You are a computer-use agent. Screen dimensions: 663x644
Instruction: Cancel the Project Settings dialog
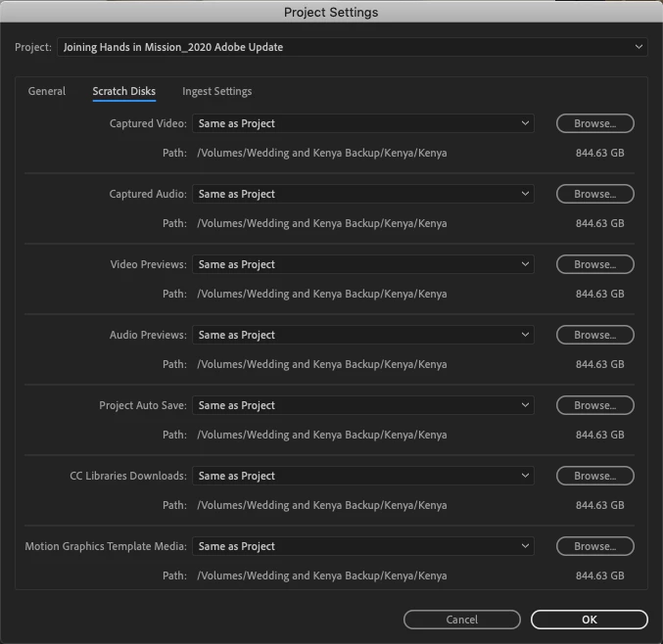coord(461,620)
